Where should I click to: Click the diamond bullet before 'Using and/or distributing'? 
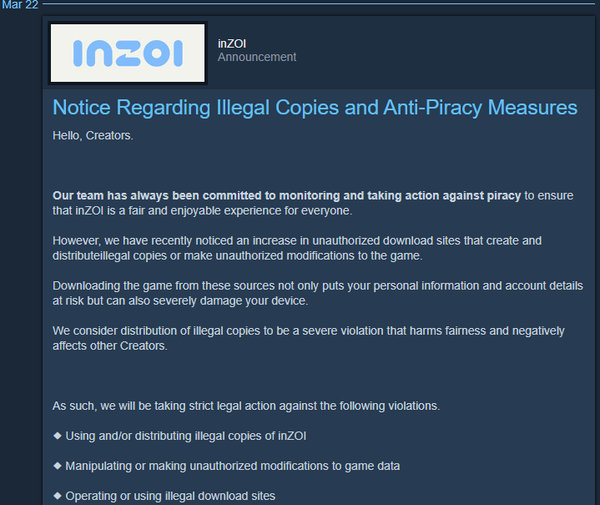pos(57,436)
